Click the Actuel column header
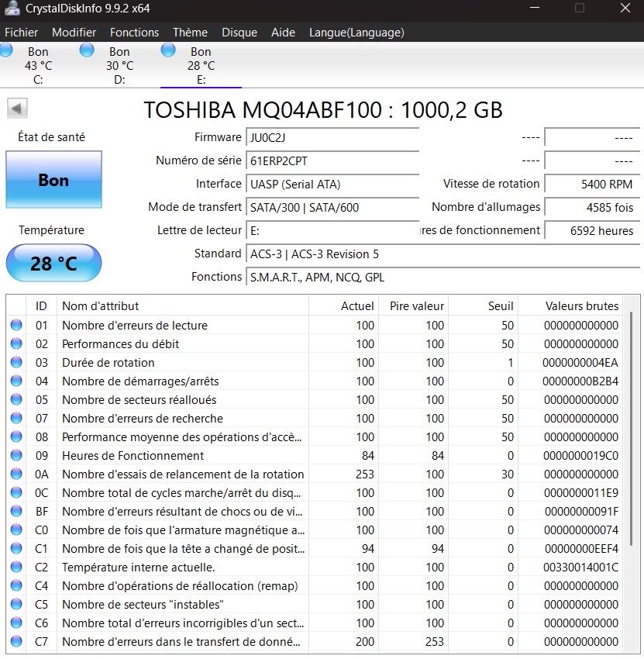Viewport: 644px width, 659px height. click(x=343, y=305)
